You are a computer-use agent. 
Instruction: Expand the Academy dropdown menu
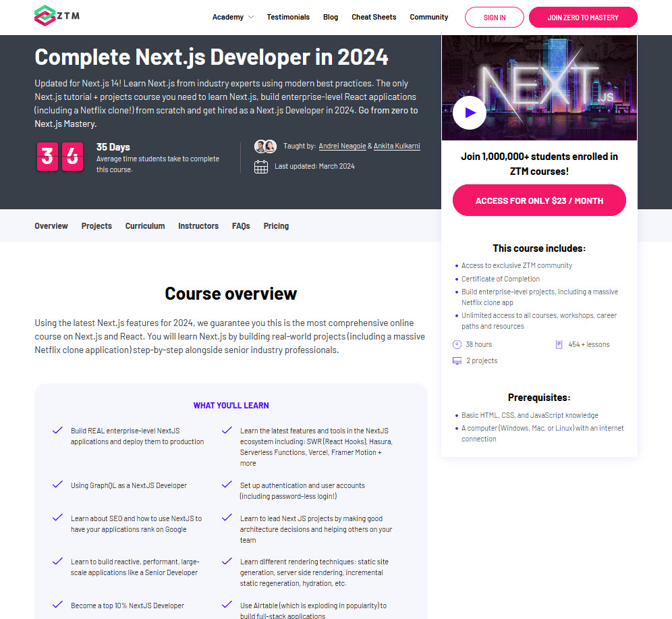233,17
